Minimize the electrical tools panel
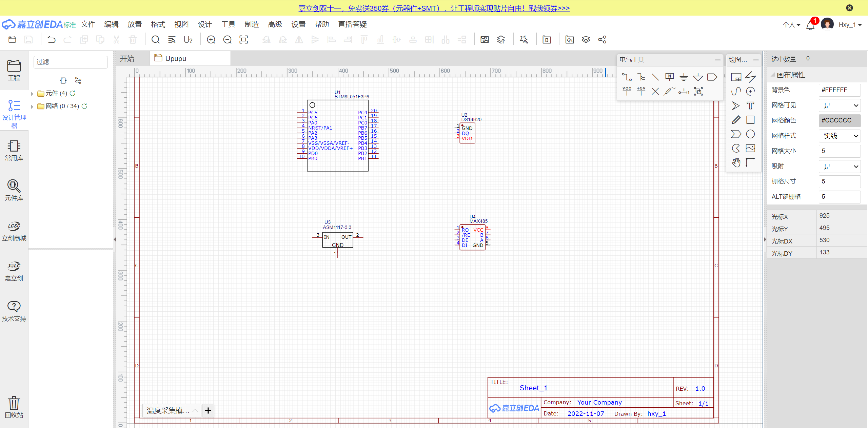This screenshot has height=428, width=868. click(x=717, y=60)
